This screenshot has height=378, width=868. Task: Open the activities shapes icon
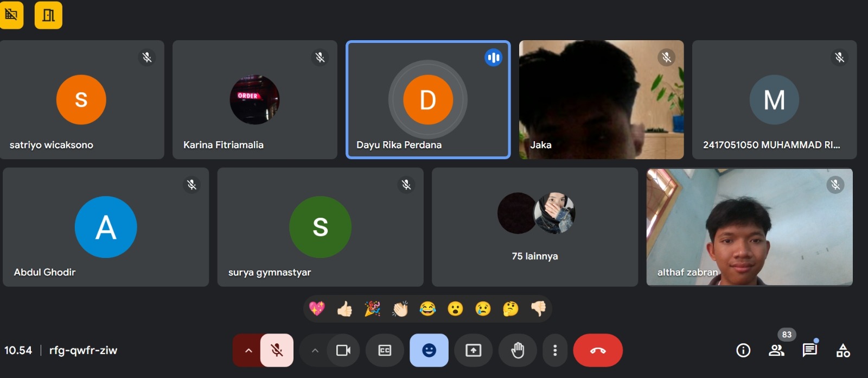[x=843, y=351]
